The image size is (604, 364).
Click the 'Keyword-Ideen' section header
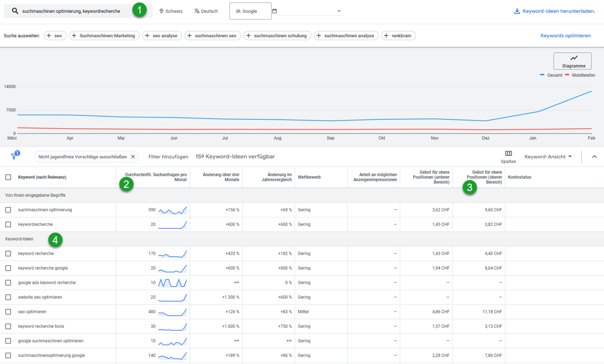click(19, 239)
